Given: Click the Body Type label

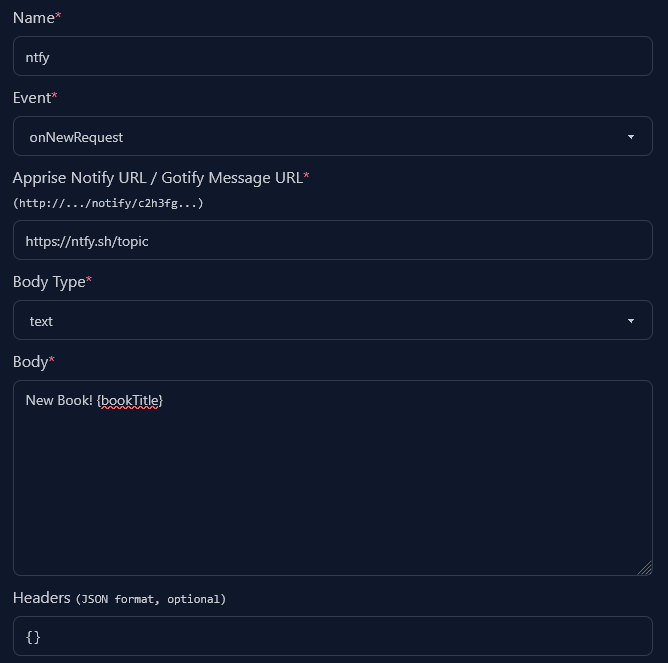Looking at the screenshot, I should coord(49,282).
